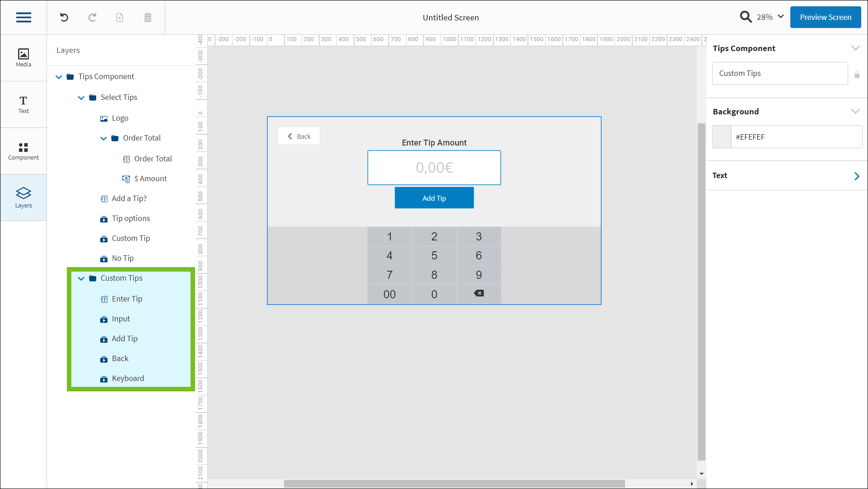Viewport: 868px width, 489px height.
Task: Expand the Text properties section
Action: (856, 176)
